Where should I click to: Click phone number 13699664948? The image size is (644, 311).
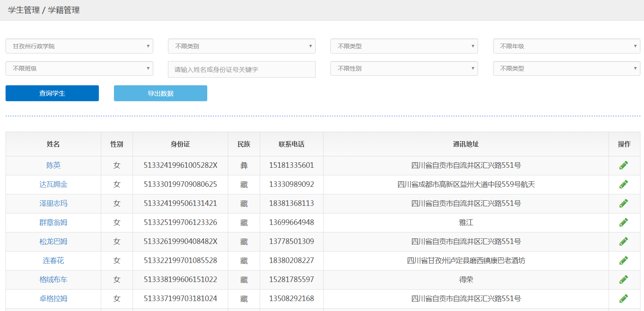point(291,223)
